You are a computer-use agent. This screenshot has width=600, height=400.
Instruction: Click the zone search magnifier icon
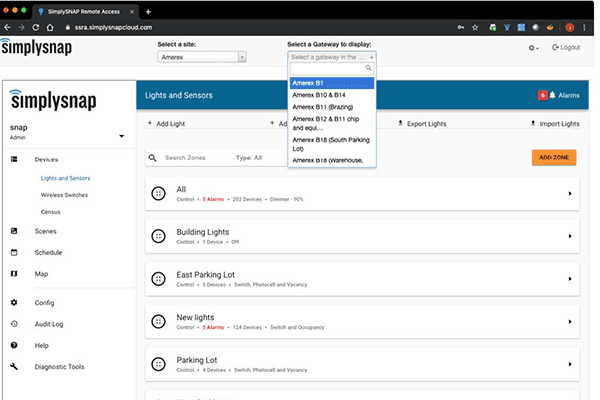point(152,158)
